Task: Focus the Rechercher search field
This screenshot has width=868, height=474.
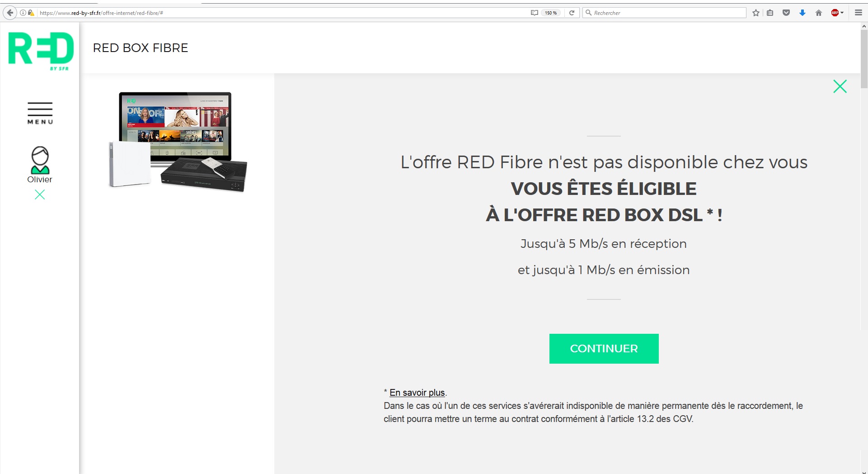Action: [x=664, y=13]
